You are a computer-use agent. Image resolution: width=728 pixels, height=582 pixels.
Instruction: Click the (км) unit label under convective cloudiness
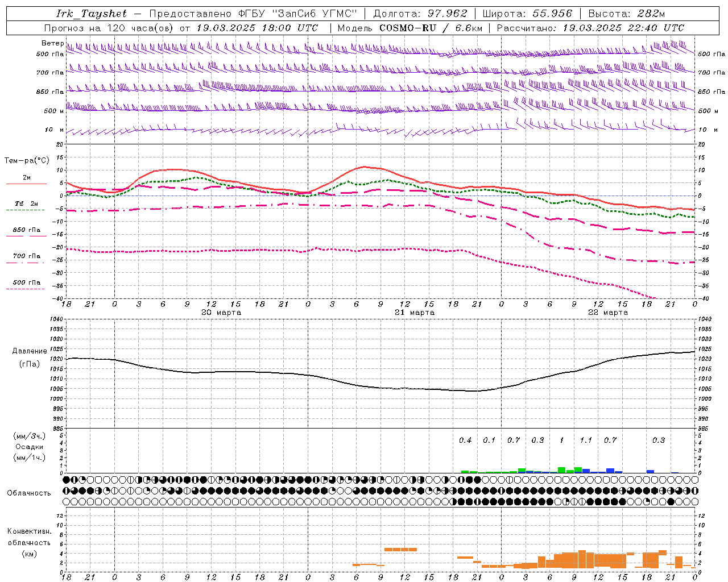[30, 554]
